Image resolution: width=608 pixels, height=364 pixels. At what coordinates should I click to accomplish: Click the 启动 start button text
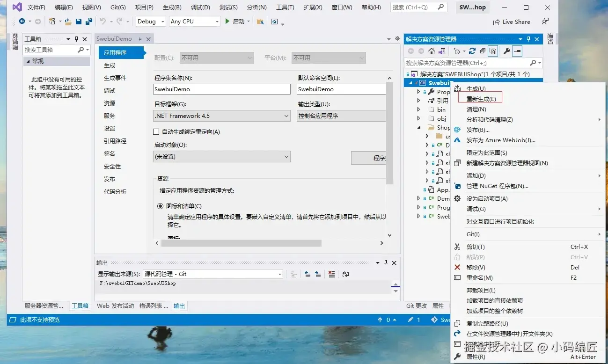click(239, 22)
